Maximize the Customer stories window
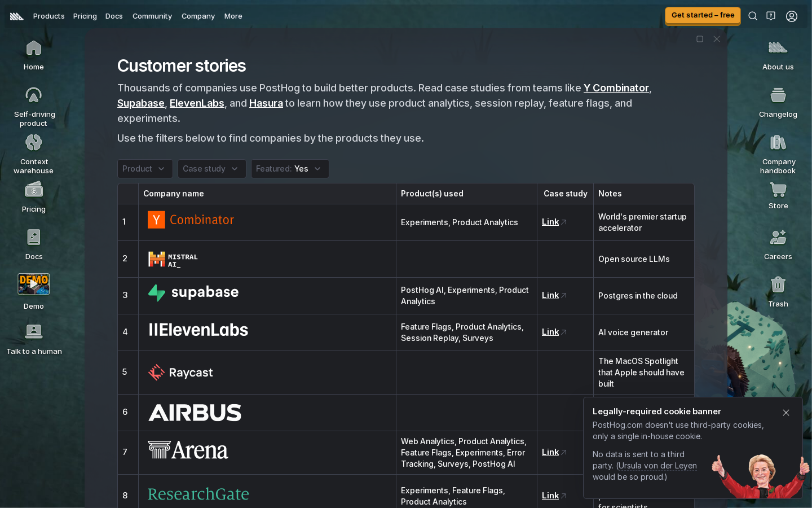 point(700,39)
